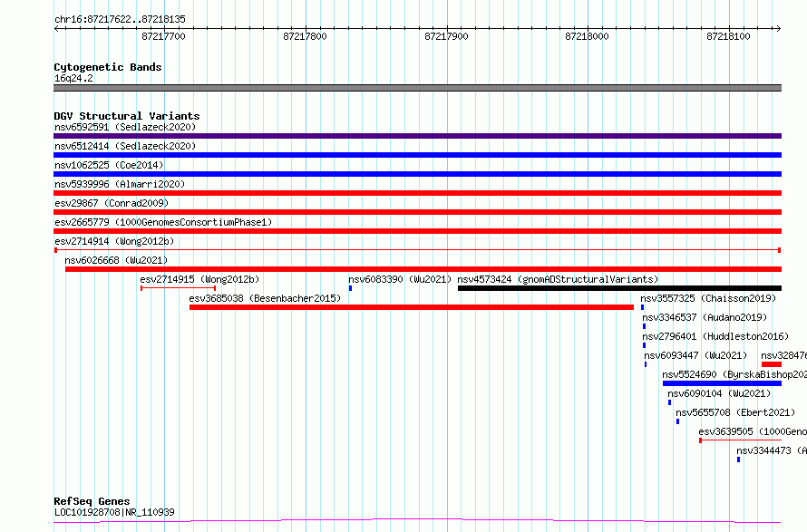Select the blue nsv3557325 marker

[x=642, y=307]
